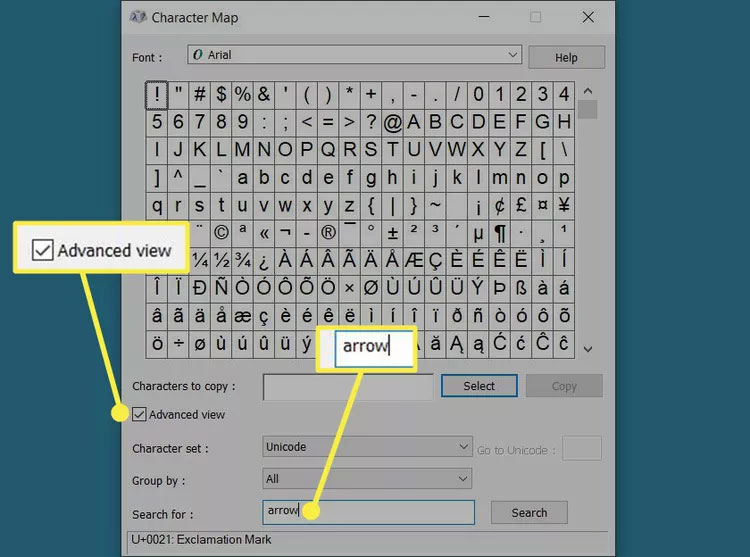Select the capital Ç cedilla character
This screenshot has width=750, height=557.
(435, 261)
